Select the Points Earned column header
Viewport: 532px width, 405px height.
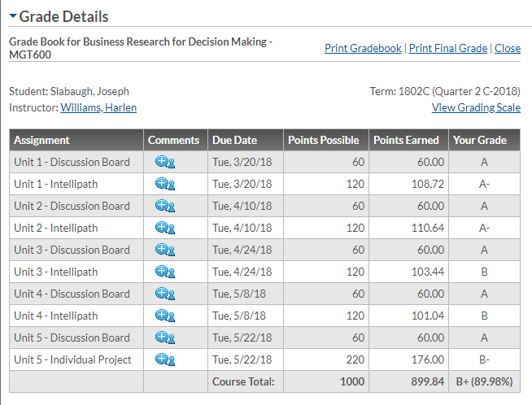click(406, 140)
